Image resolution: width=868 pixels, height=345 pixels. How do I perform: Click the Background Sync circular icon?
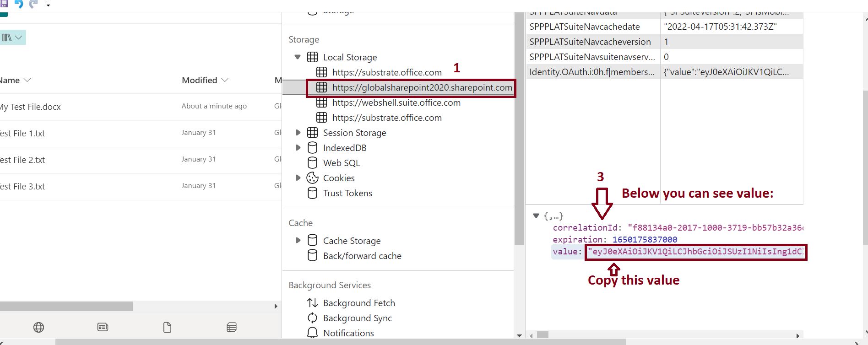click(312, 318)
